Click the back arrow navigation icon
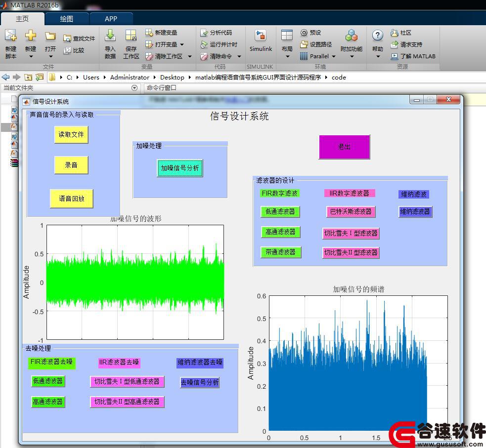 pos(5,77)
